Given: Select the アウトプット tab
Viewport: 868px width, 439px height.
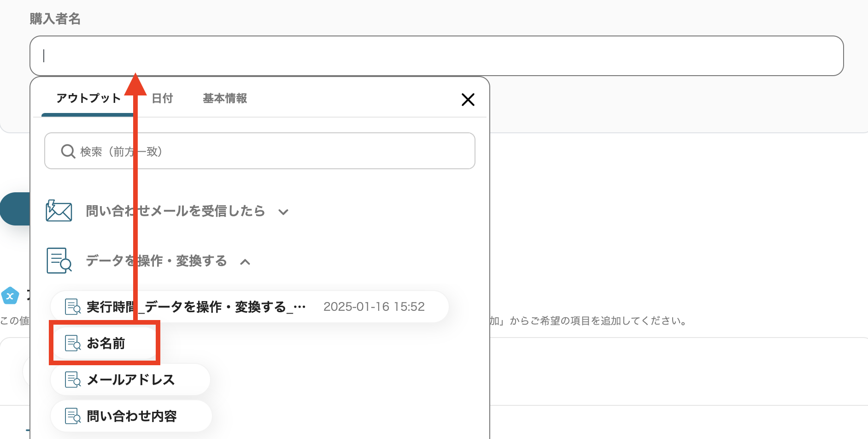Looking at the screenshot, I should tap(88, 98).
